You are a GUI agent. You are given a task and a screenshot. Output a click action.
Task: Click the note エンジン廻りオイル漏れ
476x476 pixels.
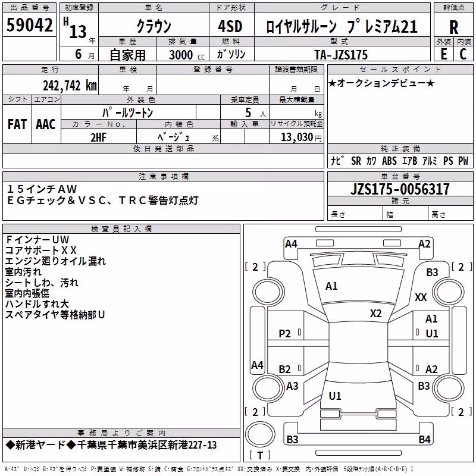click(55, 261)
